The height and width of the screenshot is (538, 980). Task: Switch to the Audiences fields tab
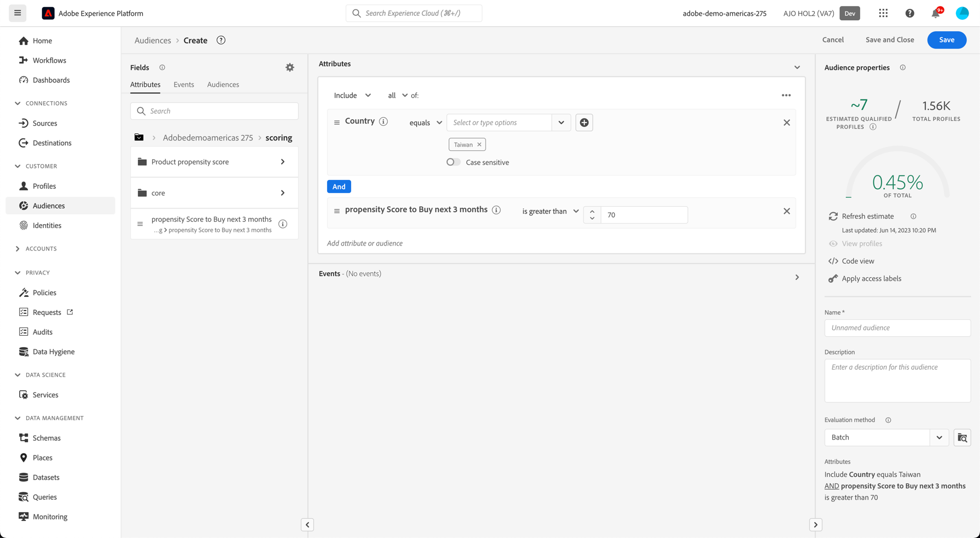click(223, 84)
